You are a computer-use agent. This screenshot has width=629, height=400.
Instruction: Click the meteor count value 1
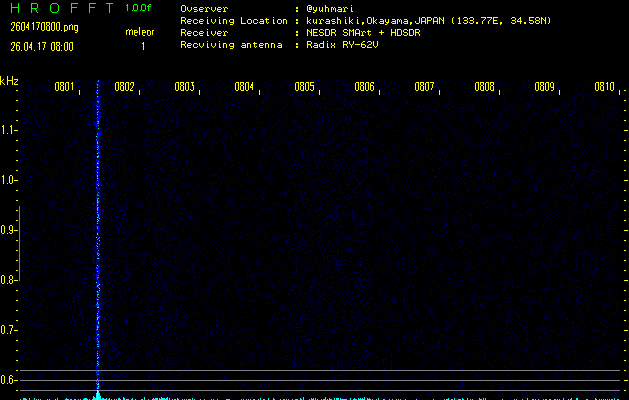tap(143, 47)
